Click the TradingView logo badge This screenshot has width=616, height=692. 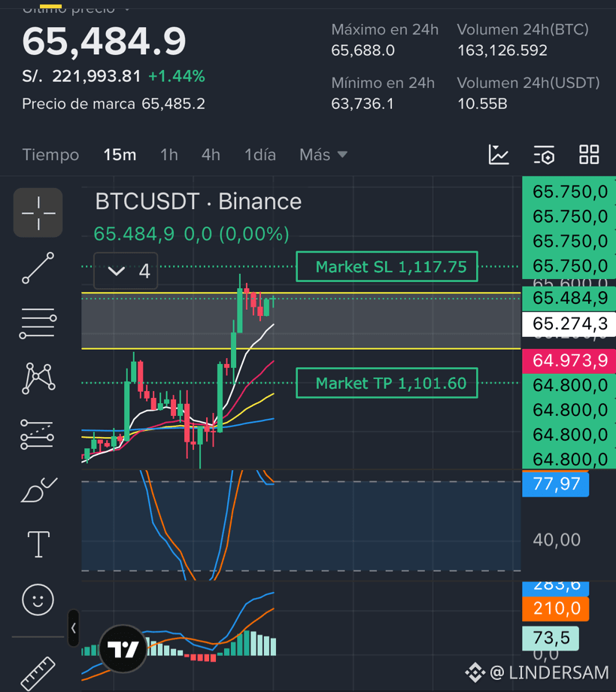(123, 648)
